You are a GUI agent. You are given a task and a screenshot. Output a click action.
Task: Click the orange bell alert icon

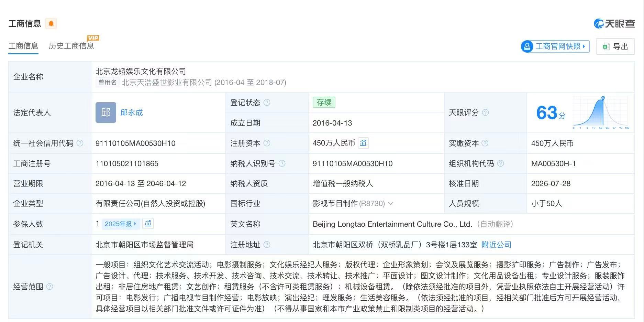coord(51,23)
